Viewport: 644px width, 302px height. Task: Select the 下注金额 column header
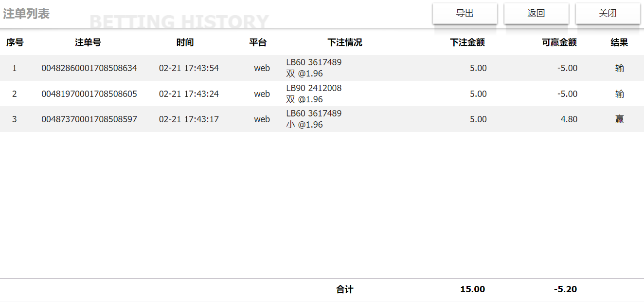coord(467,42)
